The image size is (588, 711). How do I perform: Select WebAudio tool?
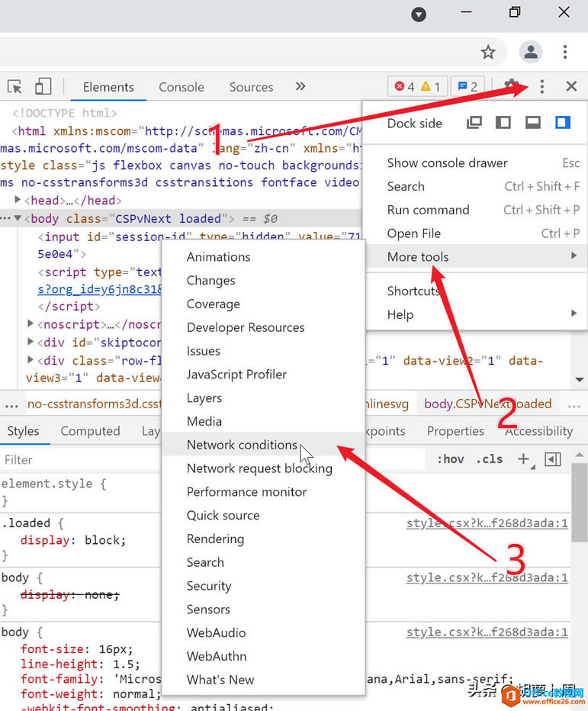[263, 633]
